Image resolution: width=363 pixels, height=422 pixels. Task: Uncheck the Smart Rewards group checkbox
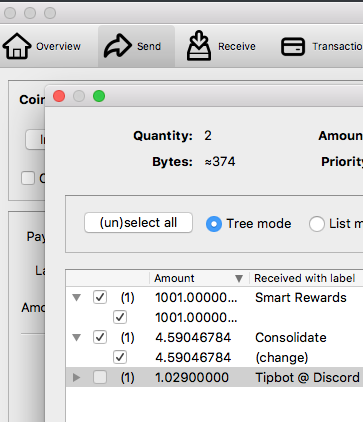click(x=100, y=297)
